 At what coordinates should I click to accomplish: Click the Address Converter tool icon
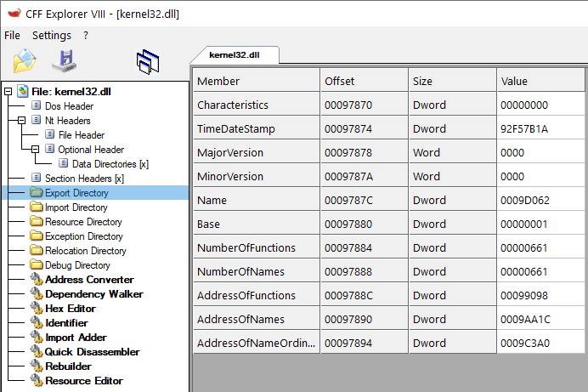[37, 279]
